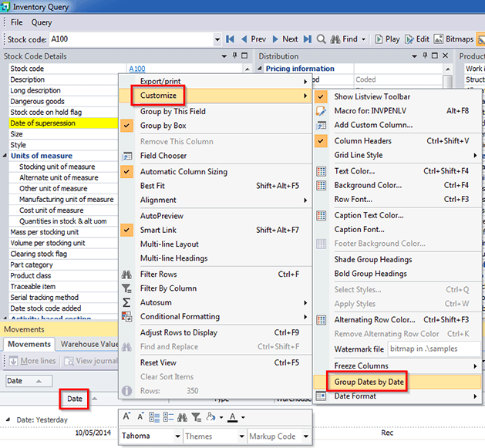Viewport: 485px width, 448px height.
Task: Decrease font size in mini toolbar
Action: (x=140, y=416)
